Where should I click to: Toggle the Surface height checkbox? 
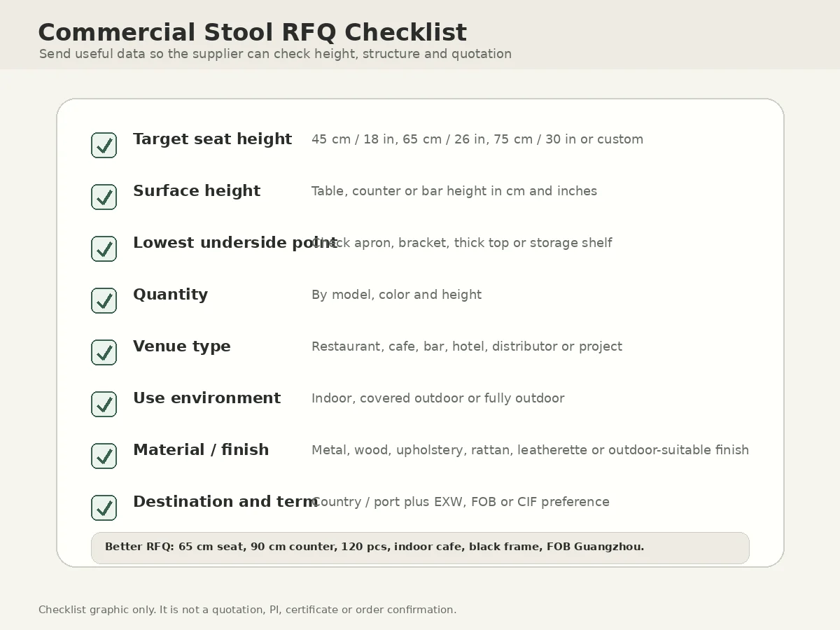pyautogui.click(x=104, y=197)
